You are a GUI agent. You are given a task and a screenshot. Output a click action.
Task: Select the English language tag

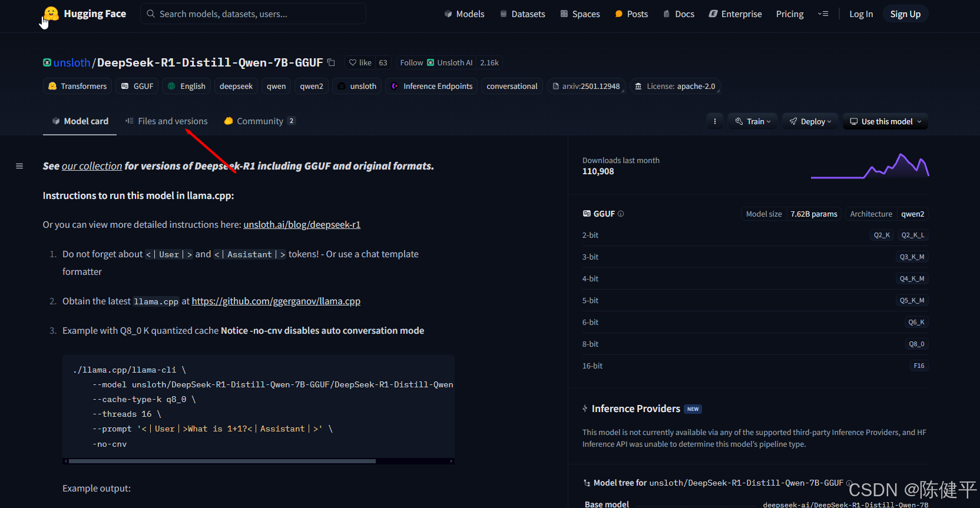point(186,86)
